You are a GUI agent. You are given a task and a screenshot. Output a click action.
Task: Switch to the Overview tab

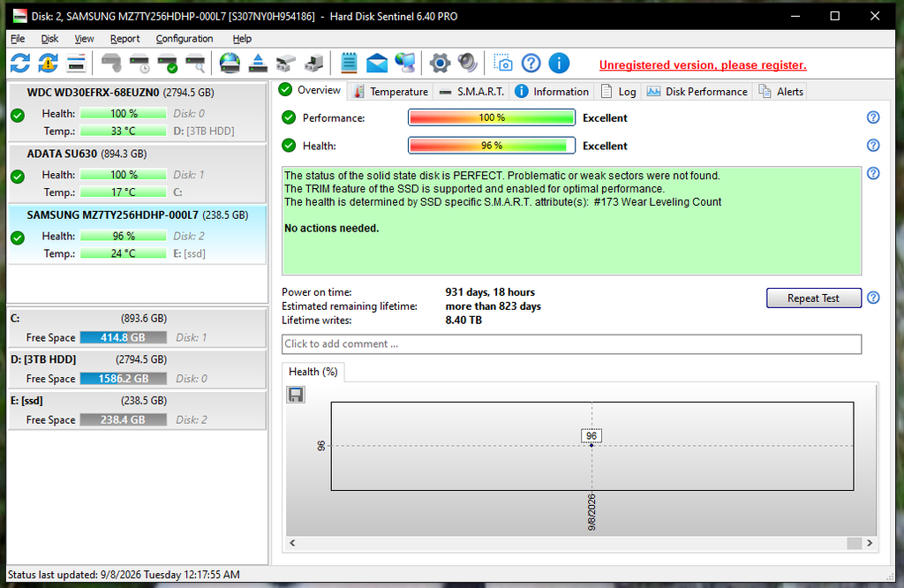pyautogui.click(x=310, y=90)
